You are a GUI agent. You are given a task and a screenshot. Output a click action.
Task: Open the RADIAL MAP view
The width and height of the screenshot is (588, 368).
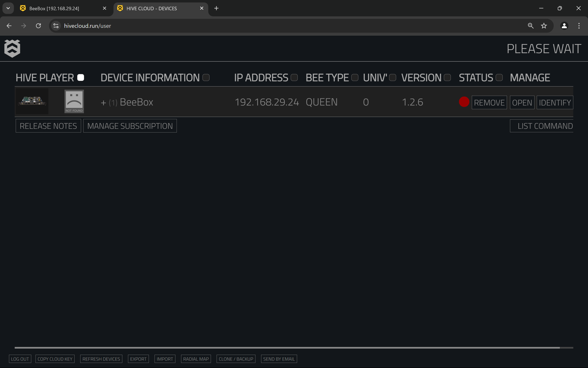[196, 359]
